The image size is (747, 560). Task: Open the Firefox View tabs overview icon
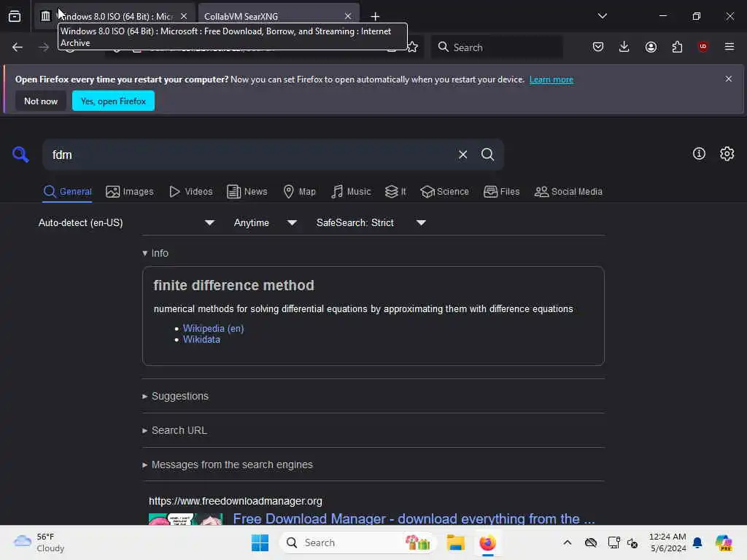click(15, 16)
